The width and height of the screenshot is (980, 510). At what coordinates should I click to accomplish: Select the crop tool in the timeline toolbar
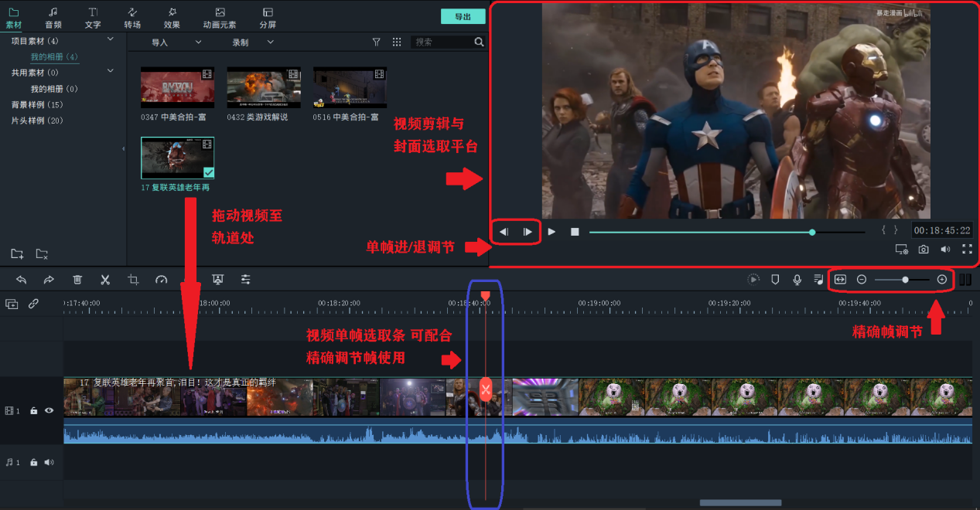click(x=133, y=280)
